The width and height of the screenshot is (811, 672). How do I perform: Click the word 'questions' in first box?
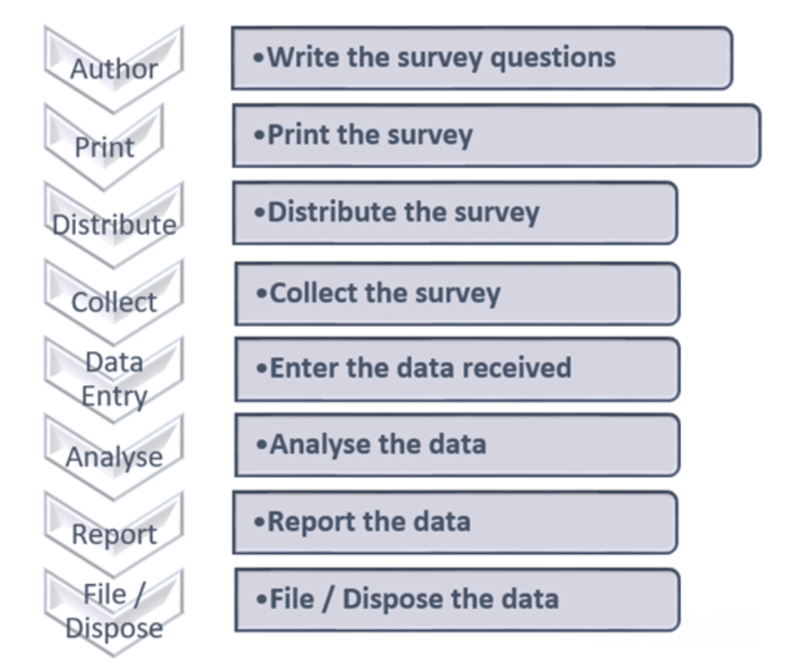(553, 58)
